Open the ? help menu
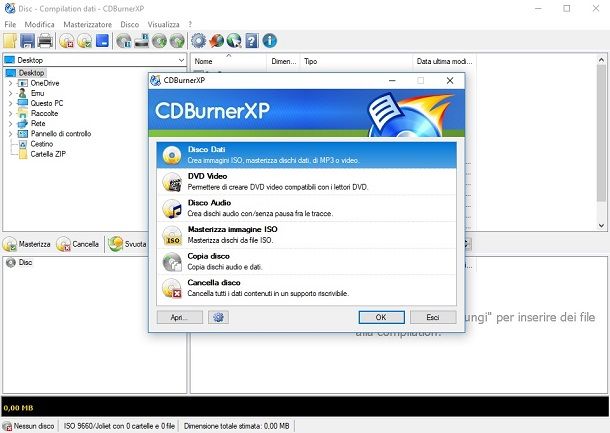 pos(190,24)
